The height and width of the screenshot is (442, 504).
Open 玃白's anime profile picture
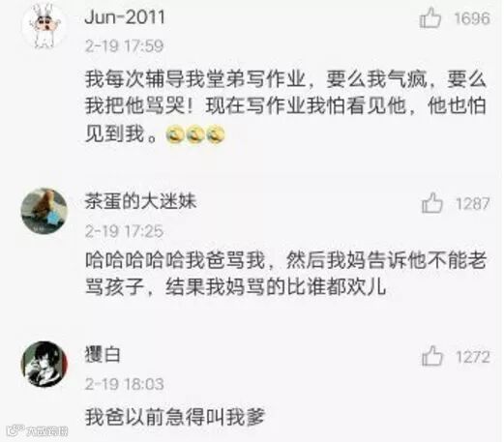(44, 364)
